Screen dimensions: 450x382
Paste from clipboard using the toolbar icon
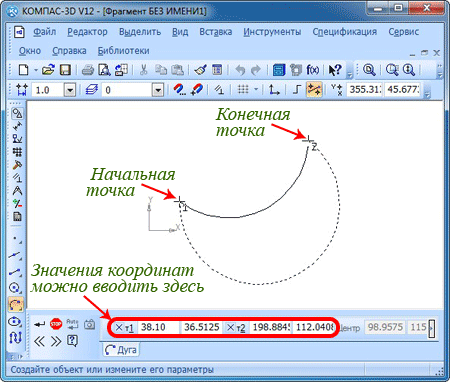click(x=177, y=70)
